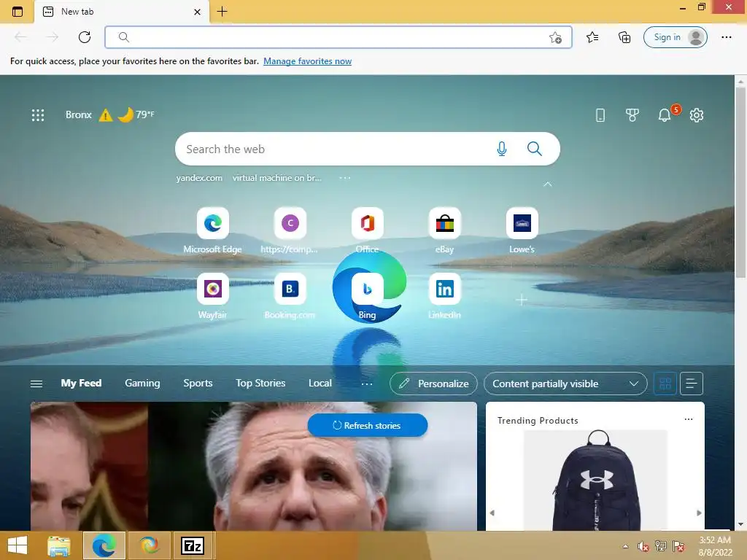Open File Explorer from taskbar
Screen dimensions: 747x560
tap(59, 545)
